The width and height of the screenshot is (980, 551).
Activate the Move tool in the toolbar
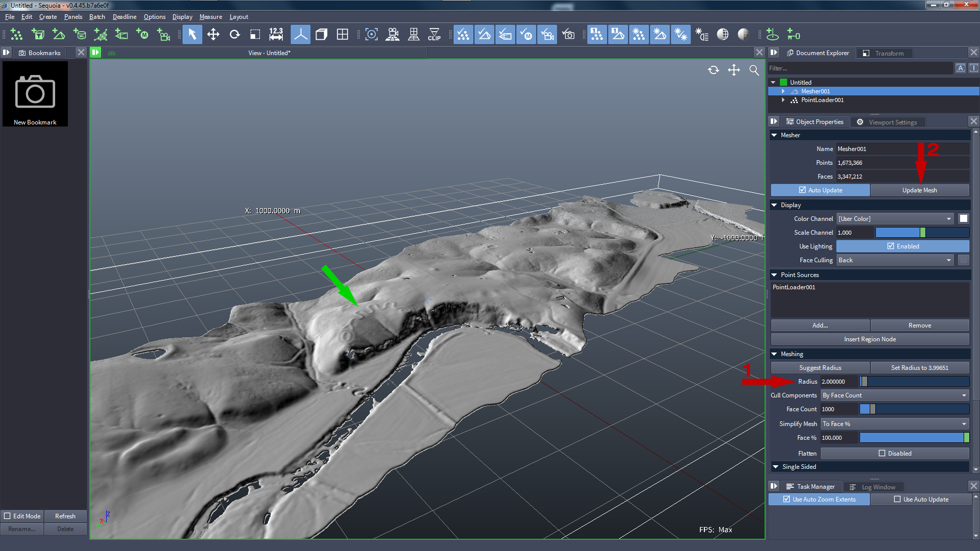point(213,35)
